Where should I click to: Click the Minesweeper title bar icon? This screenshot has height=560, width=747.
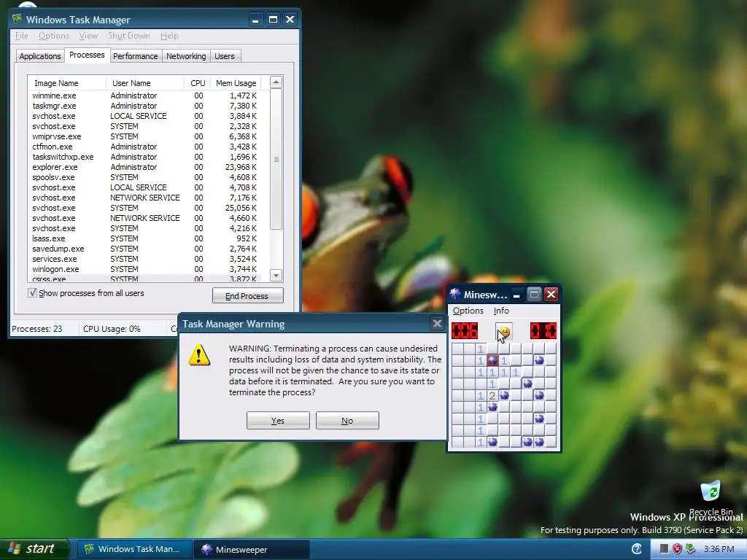point(455,295)
